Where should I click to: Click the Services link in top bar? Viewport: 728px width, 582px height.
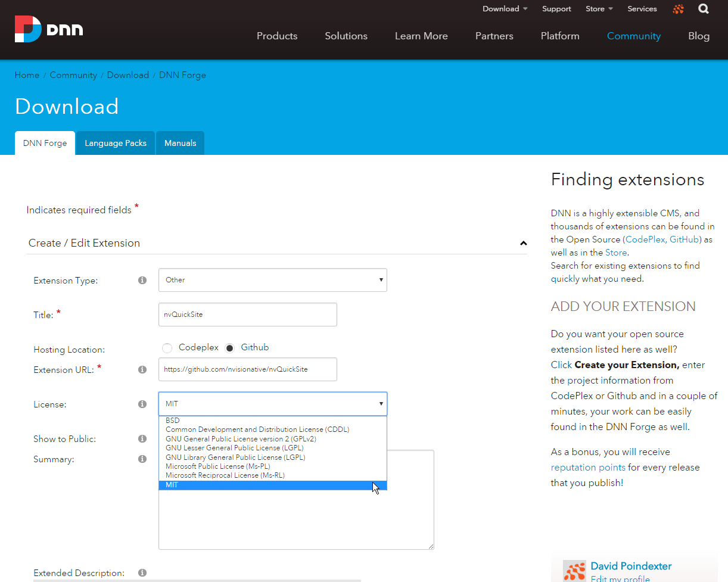tap(642, 9)
